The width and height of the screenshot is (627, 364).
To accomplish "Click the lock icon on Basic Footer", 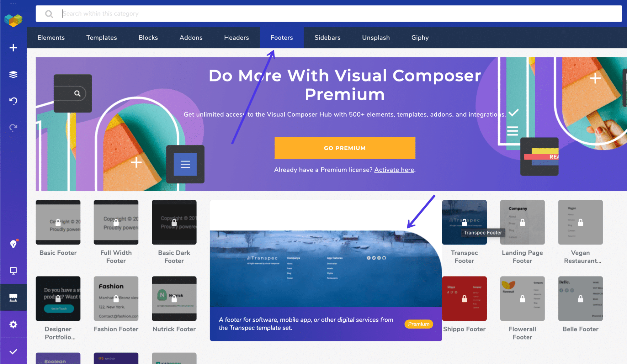I will (58, 222).
